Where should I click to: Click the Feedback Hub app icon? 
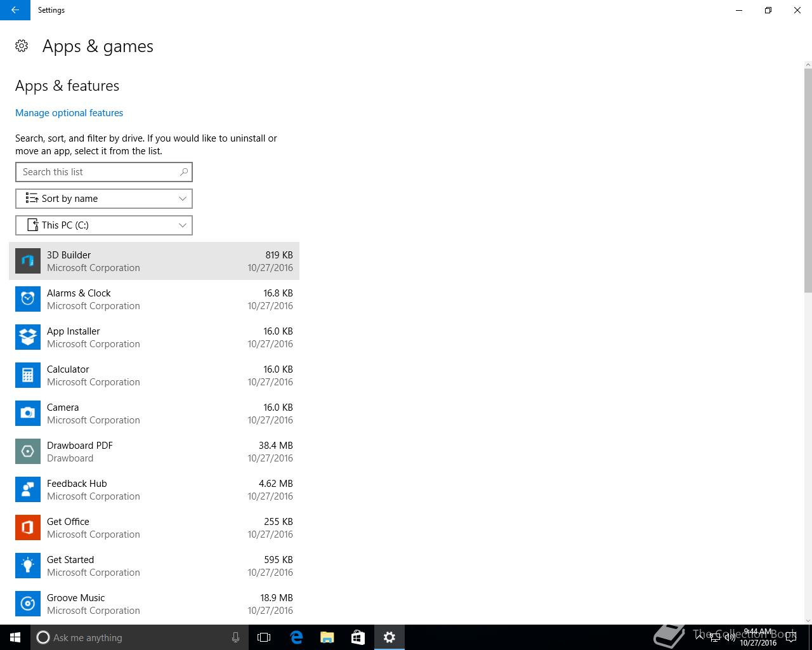28,489
